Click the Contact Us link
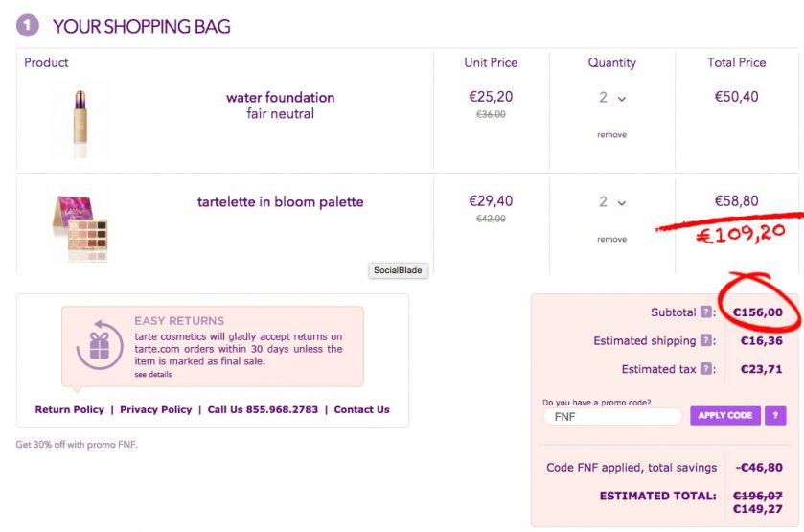 pos(361,410)
